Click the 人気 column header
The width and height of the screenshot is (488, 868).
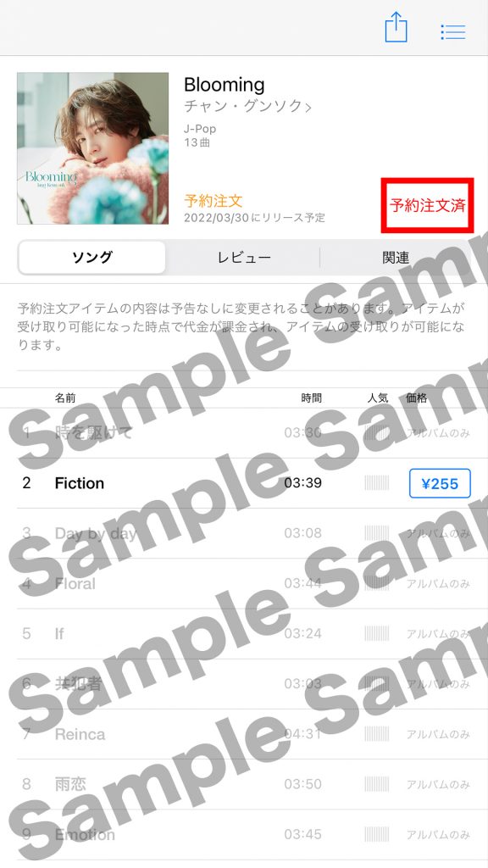click(378, 398)
